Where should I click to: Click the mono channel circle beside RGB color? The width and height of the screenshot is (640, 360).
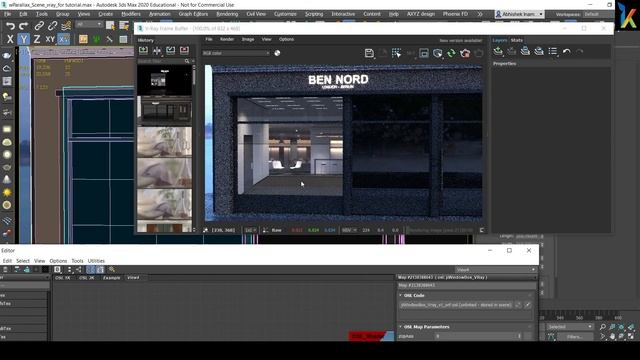(x=277, y=53)
